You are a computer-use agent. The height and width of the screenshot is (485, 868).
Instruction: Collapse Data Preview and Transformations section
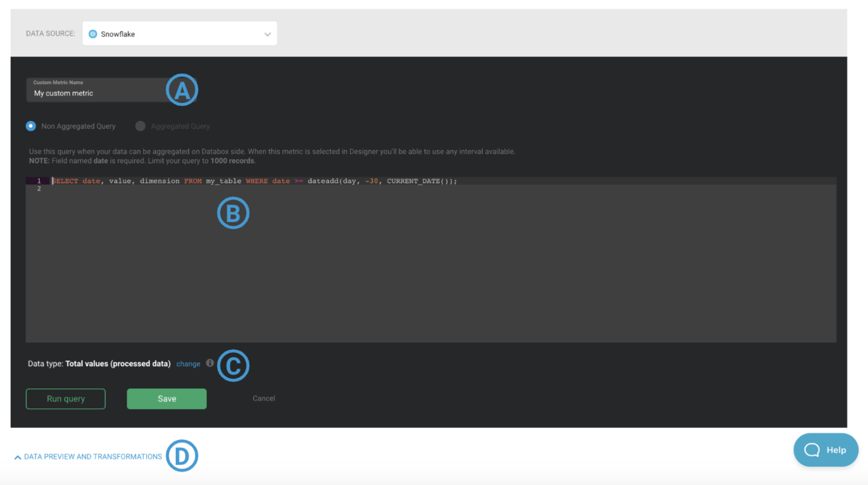coord(93,456)
